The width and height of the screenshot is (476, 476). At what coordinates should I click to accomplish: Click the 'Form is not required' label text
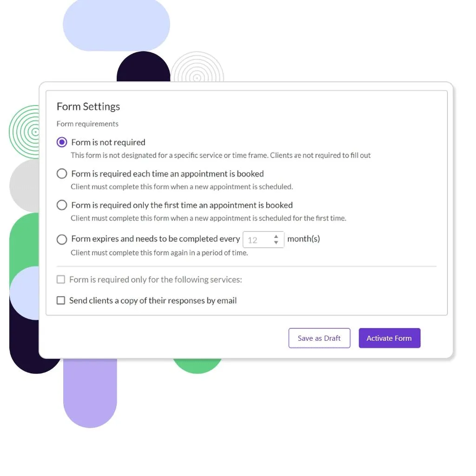pos(108,142)
